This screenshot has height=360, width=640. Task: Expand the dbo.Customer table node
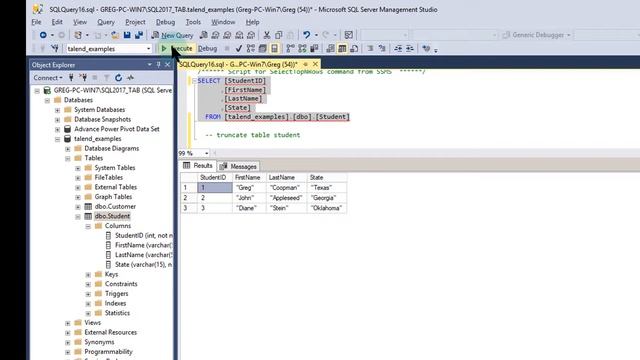[78, 207]
